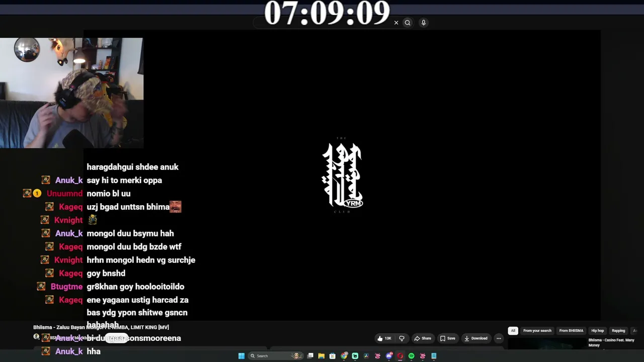Screen dimensions: 644x362
Task: Clear the YouTube search box with the X
Action: 396,23
